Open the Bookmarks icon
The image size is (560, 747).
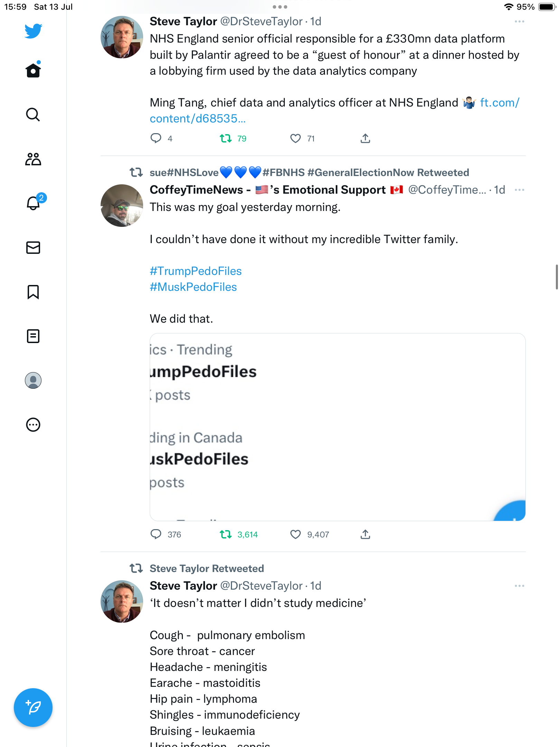coord(33,292)
